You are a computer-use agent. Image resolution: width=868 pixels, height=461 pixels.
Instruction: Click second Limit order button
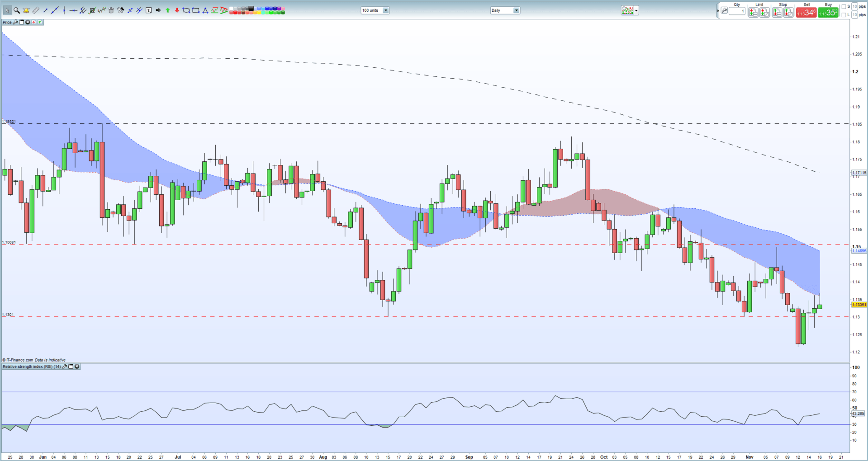tap(764, 12)
